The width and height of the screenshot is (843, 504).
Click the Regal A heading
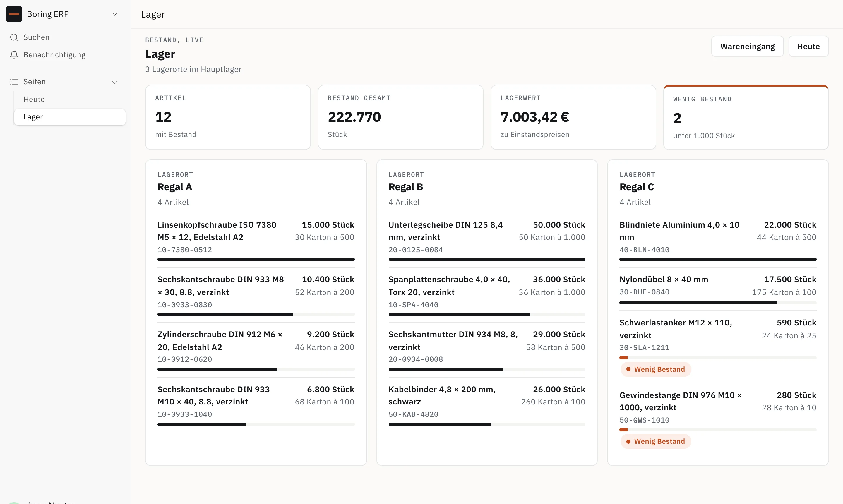[174, 187]
